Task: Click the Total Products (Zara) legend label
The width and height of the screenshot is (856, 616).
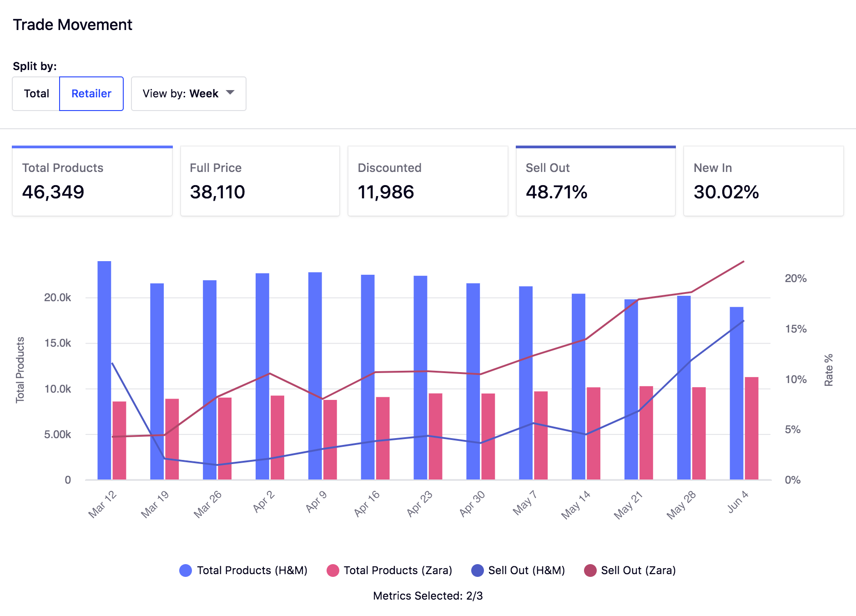Action: click(x=398, y=571)
